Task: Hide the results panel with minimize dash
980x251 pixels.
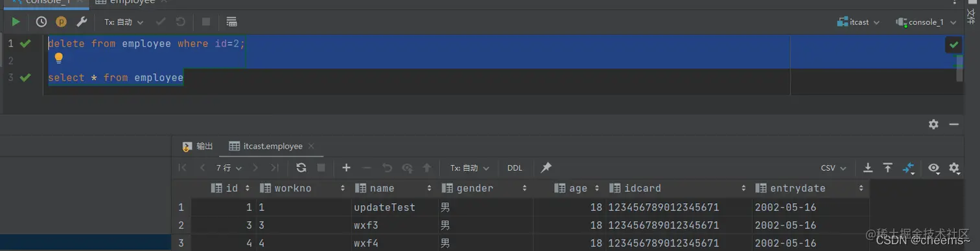Action: (953, 124)
